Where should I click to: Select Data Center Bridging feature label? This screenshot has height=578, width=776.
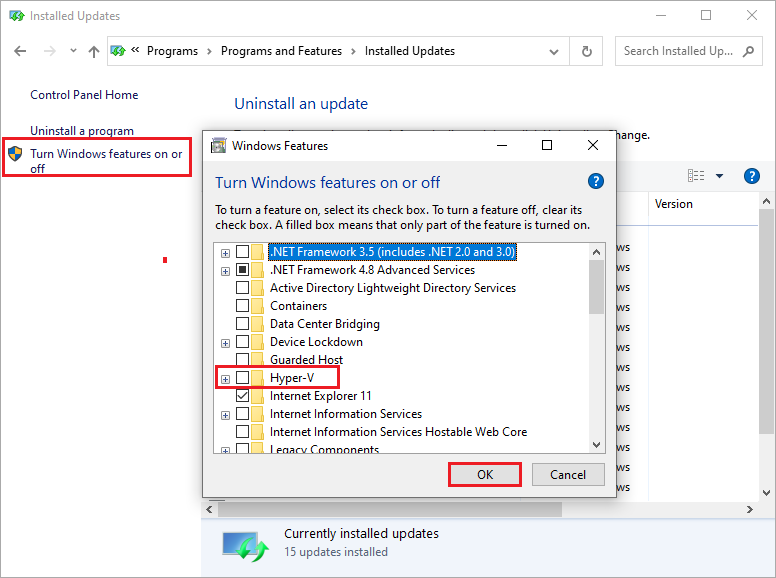point(325,324)
